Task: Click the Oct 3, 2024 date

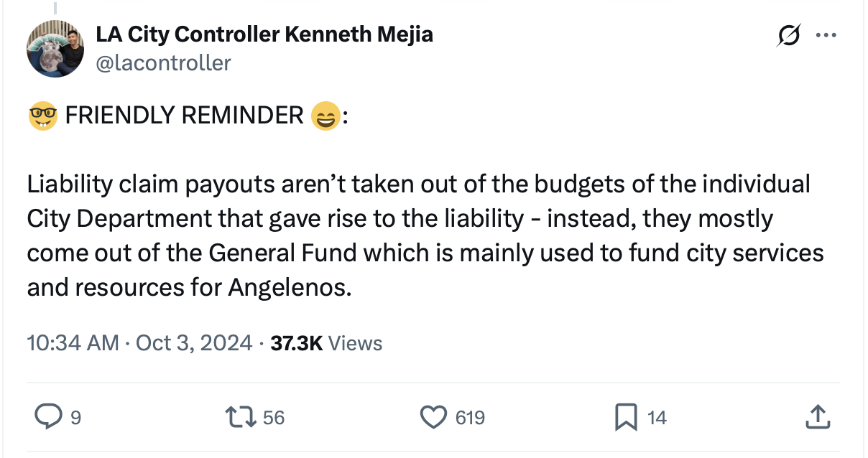Action: pyautogui.click(x=194, y=343)
